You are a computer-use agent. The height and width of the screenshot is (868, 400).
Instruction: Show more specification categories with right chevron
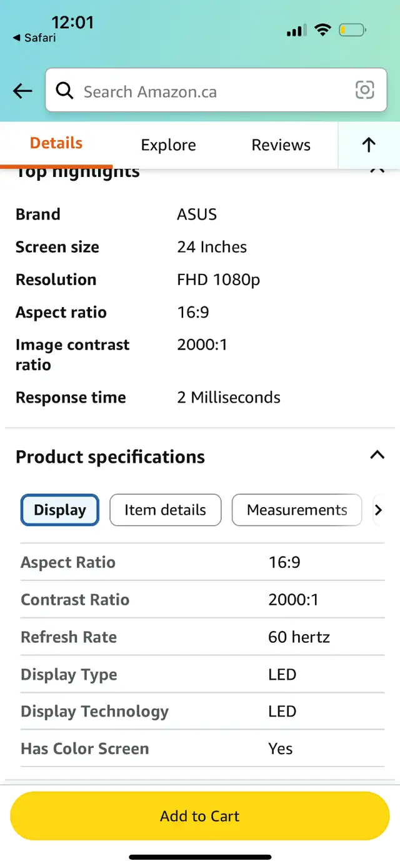(x=377, y=510)
